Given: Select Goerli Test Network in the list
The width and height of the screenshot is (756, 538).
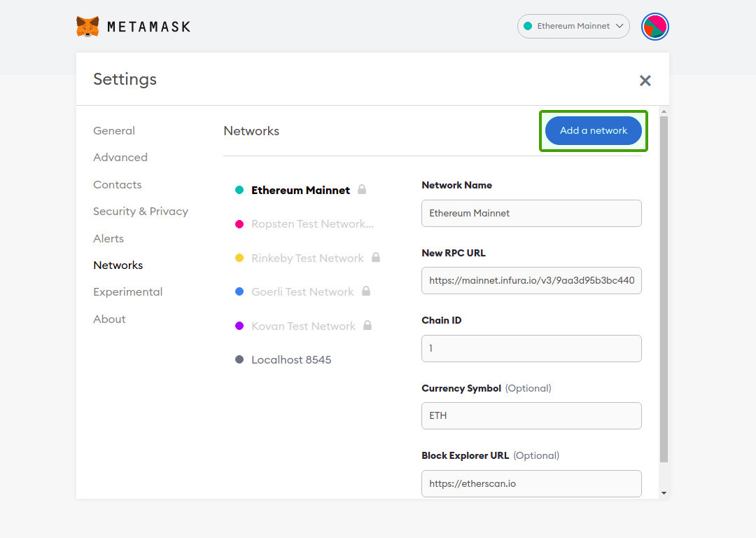Looking at the screenshot, I should pyautogui.click(x=302, y=291).
